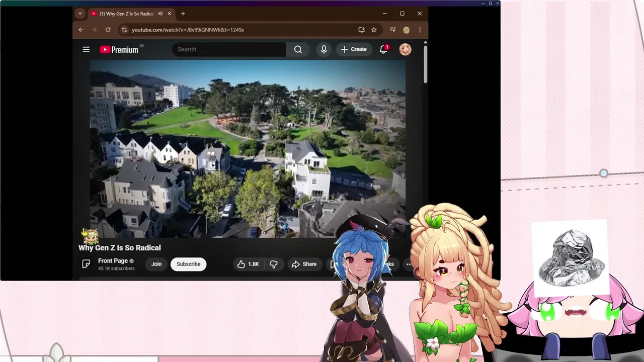
Task: Open the YouTube account avatar menu
Action: [405, 49]
